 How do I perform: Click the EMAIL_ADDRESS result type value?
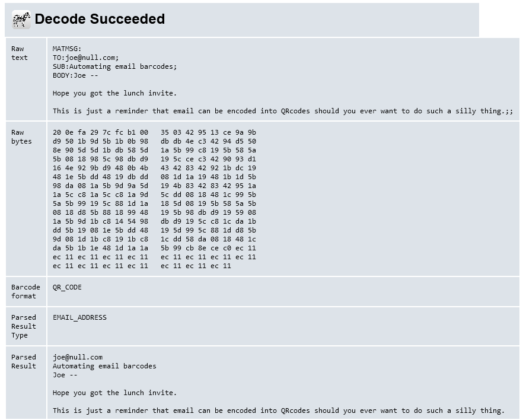tap(79, 317)
